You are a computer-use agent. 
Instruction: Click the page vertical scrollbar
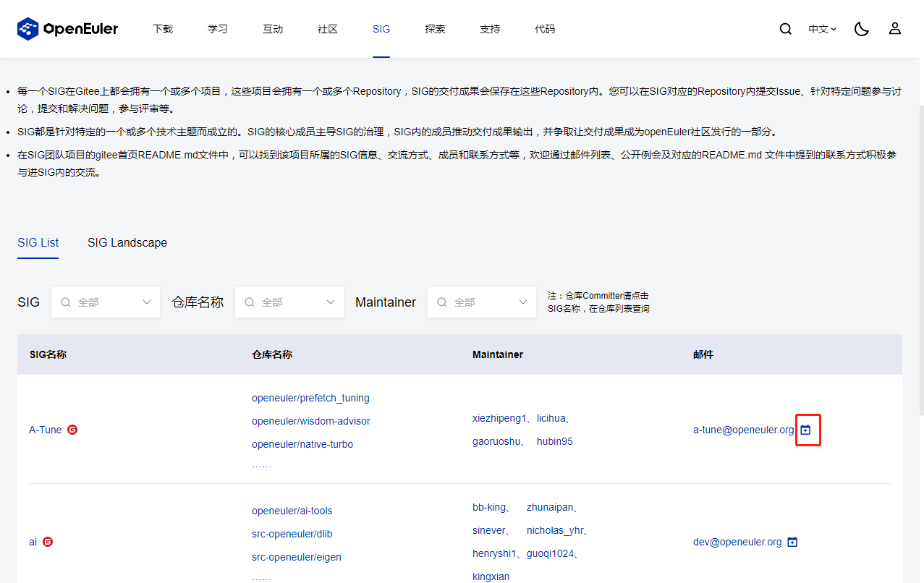pyautogui.click(x=920, y=253)
